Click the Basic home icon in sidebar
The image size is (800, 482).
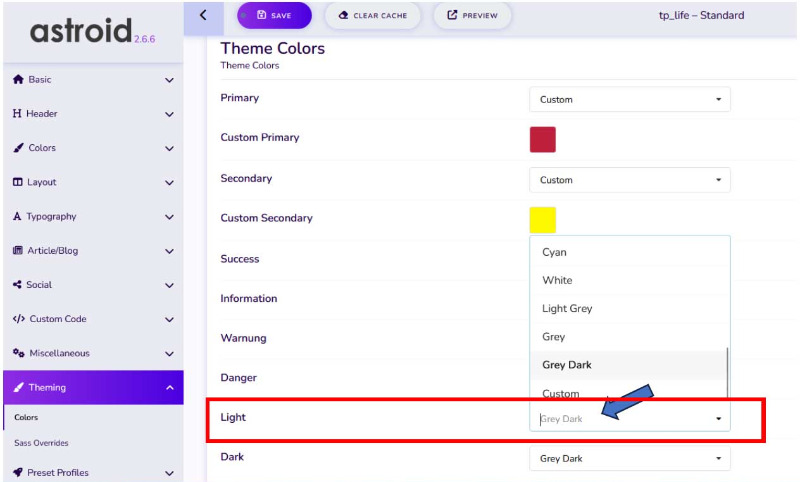tap(17, 80)
